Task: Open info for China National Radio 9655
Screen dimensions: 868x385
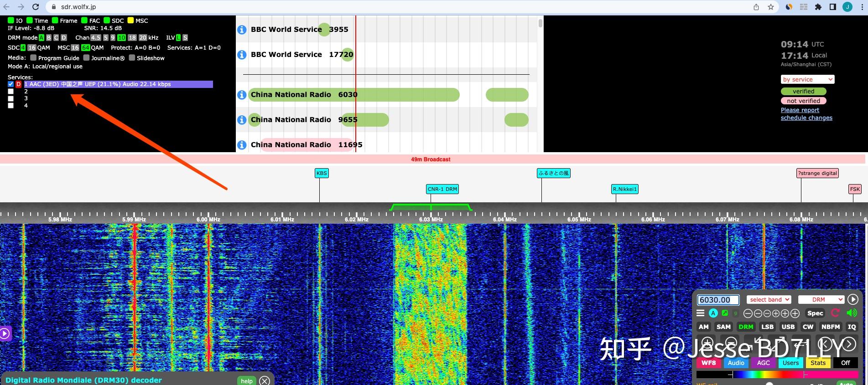Action: [x=242, y=120]
